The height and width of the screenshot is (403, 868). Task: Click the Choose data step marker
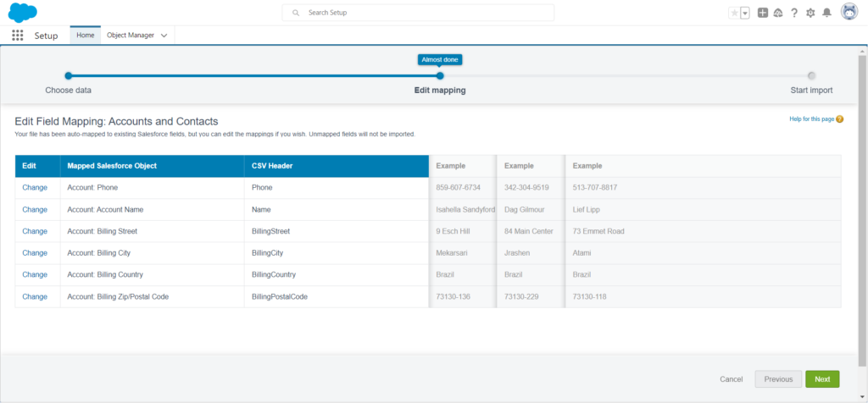click(x=68, y=75)
